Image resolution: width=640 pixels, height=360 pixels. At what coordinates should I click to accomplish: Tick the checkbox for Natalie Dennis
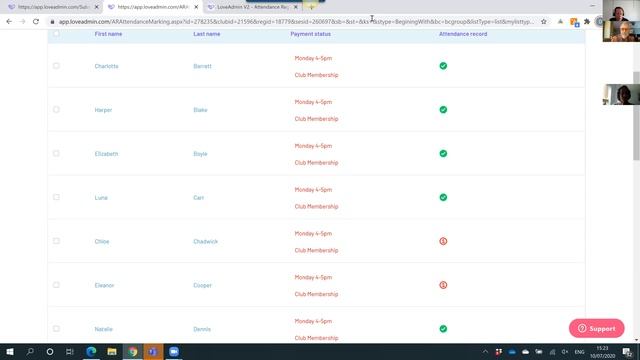56,329
